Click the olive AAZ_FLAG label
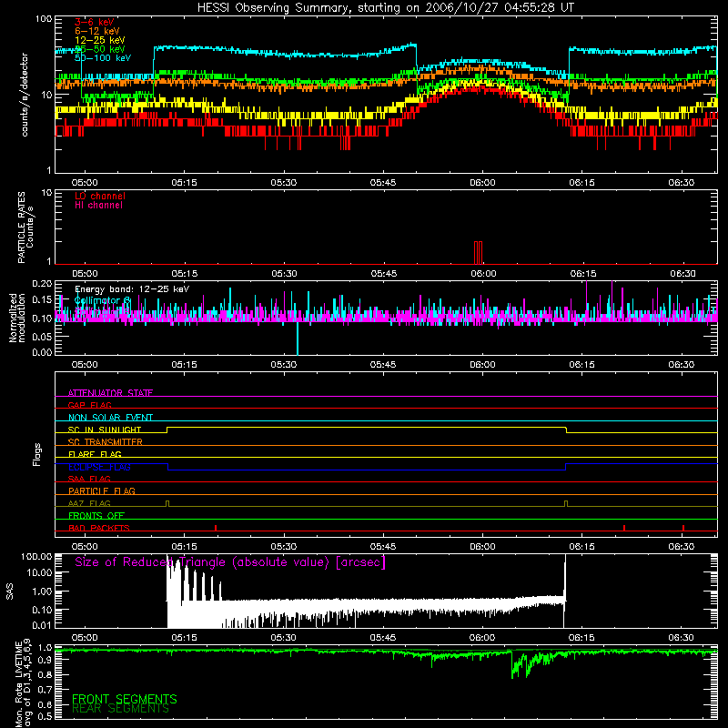The height and width of the screenshot is (728, 728). [x=89, y=503]
